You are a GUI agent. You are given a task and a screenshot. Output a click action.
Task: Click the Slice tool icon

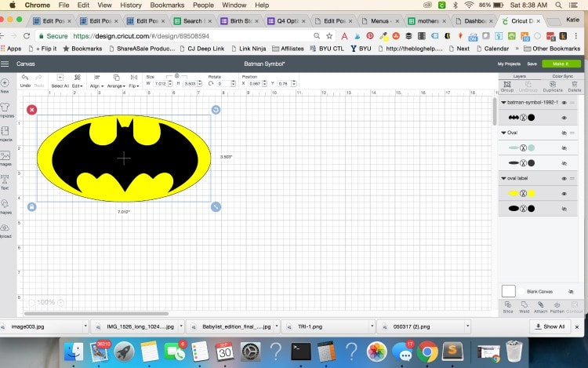point(506,304)
